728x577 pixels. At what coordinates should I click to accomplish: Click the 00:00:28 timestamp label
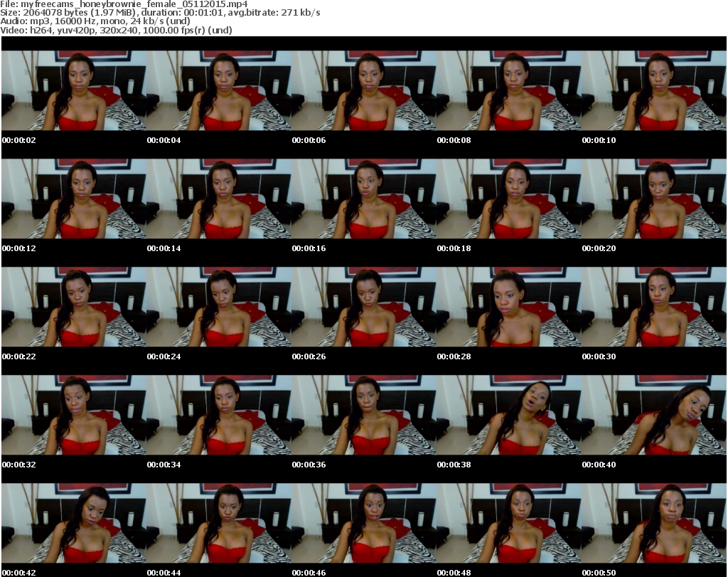tap(454, 356)
